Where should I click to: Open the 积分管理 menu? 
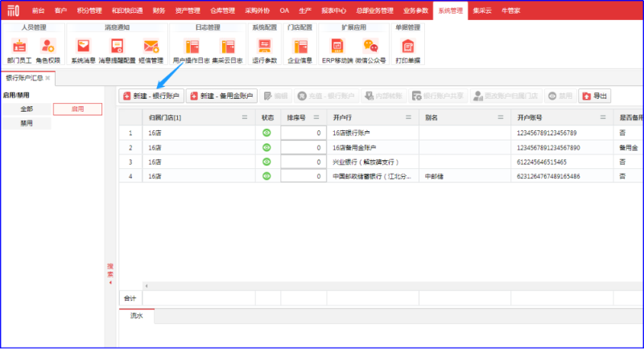[89, 10]
